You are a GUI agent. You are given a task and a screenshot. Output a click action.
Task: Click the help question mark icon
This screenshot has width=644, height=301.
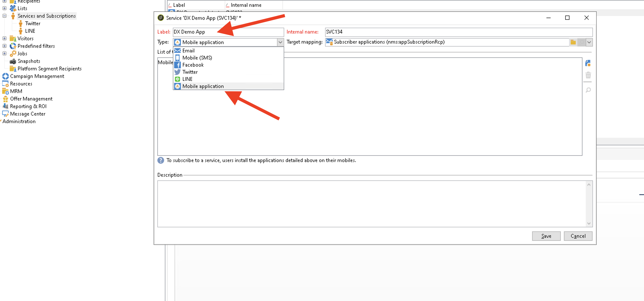point(161,160)
